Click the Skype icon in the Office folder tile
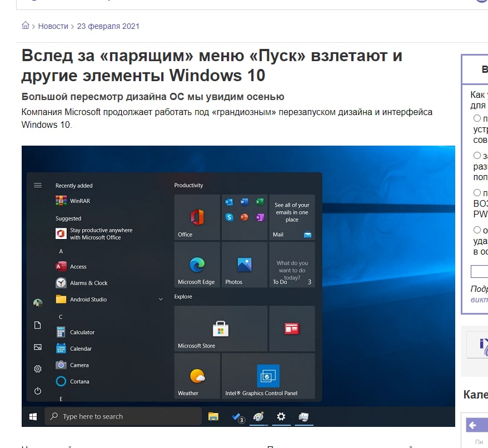This screenshot has height=448, width=488. (229, 217)
